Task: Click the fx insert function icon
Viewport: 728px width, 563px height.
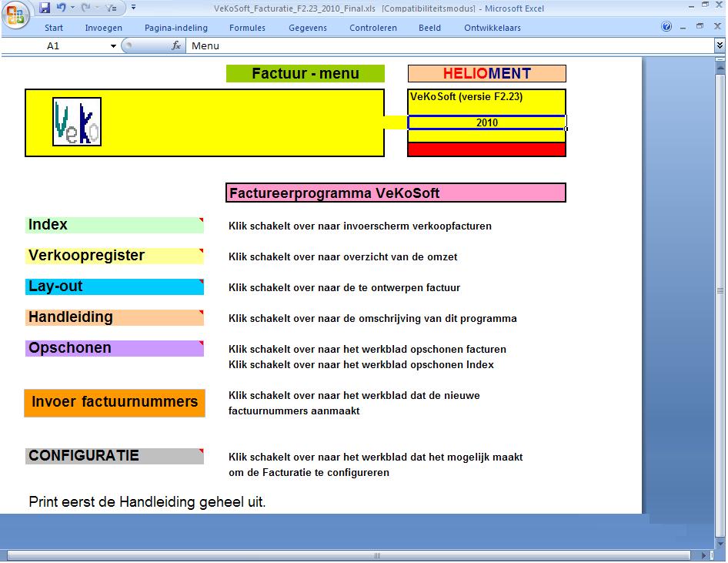Action: tap(176, 46)
